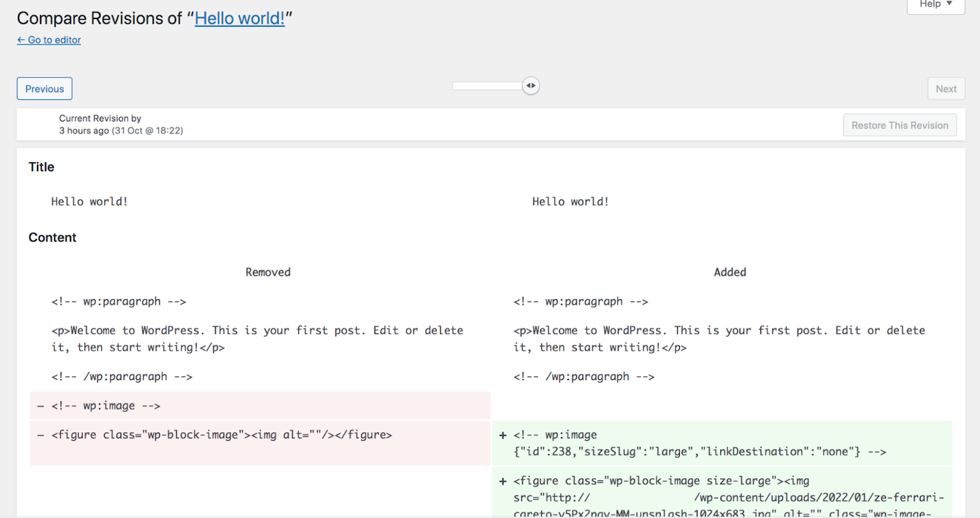The height and width of the screenshot is (518, 980).
Task: Click the Removed column header
Action: [x=268, y=272]
